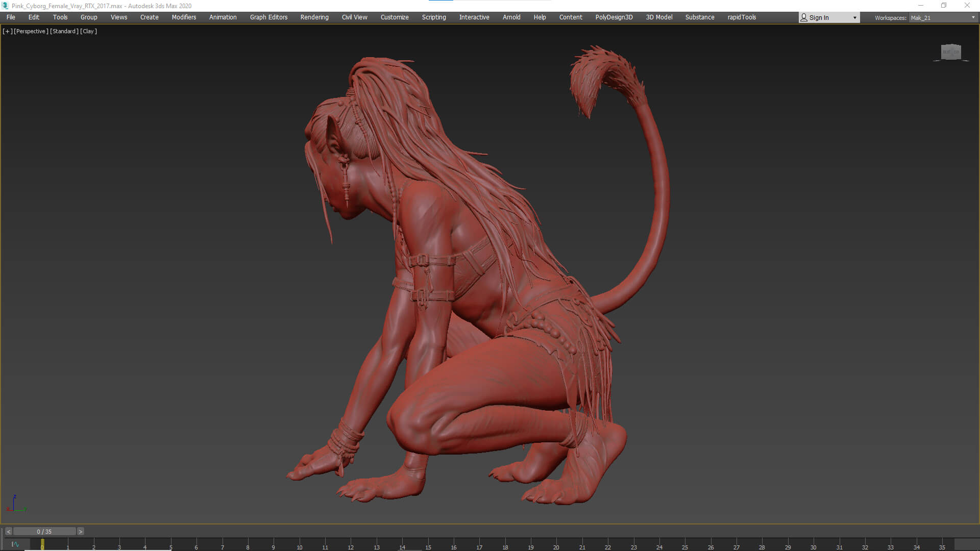Open the Civil View menu
The height and width of the screenshot is (551, 980).
pos(354,17)
